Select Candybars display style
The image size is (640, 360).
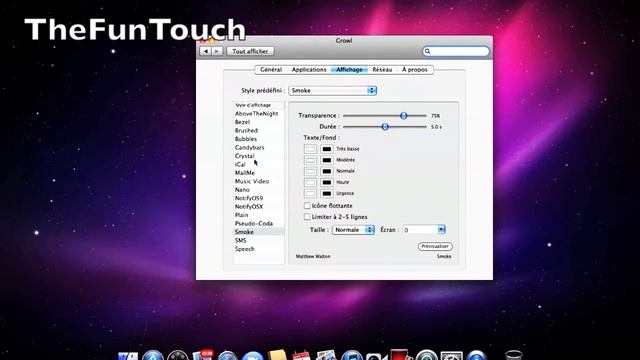click(259, 147)
